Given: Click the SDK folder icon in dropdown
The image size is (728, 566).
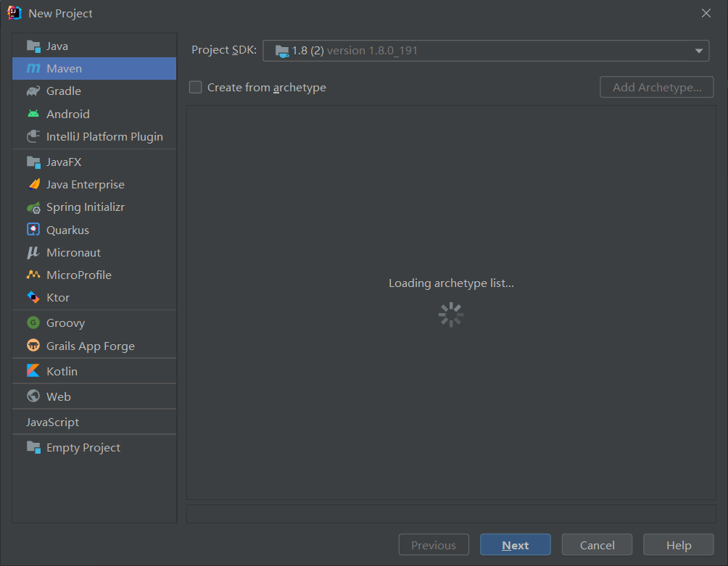Looking at the screenshot, I should [282, 51].
